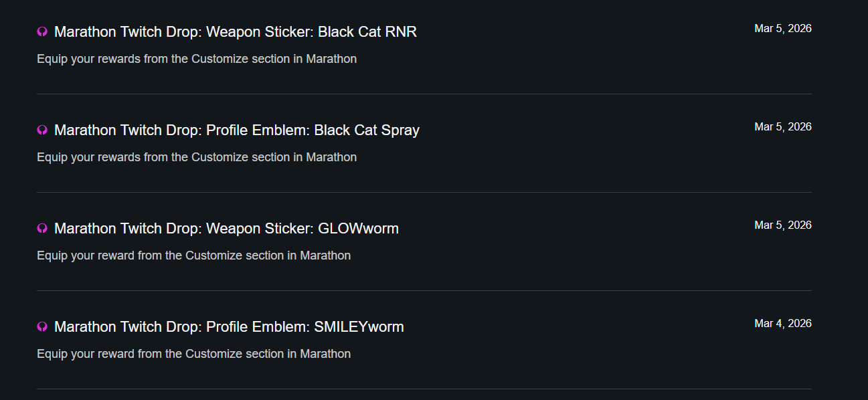The height and width of the screenshot is (400, 868).
Task: Click the description under Black Cat Spray
Action: point(197,157)
